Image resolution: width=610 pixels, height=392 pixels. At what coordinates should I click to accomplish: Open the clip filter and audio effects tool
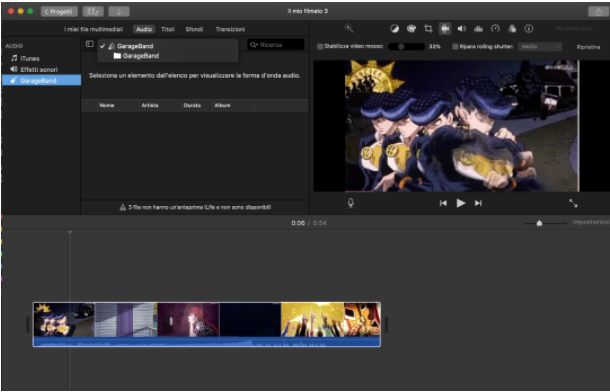pos(512,29)
